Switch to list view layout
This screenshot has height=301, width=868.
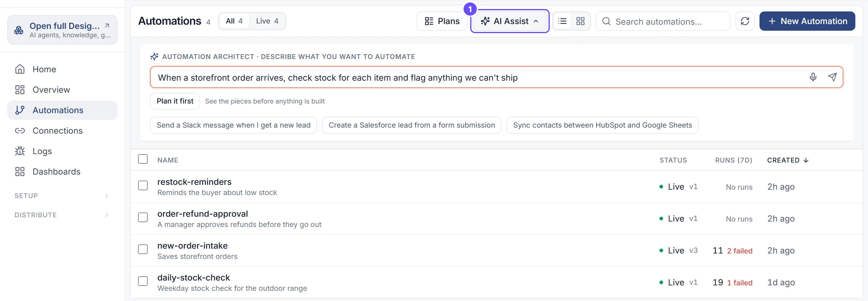562,21
